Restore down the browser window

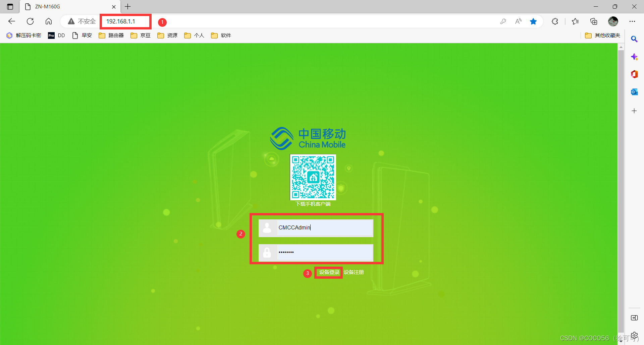coord(615,7)
